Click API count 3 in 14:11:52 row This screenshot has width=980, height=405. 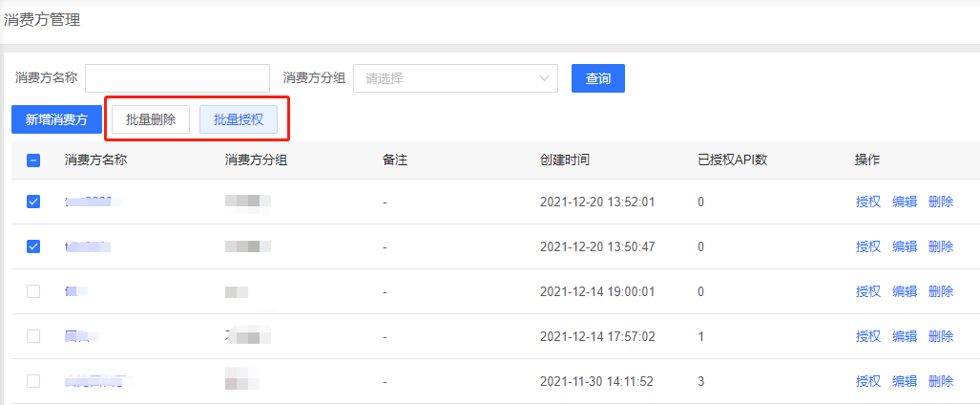click(701, 380)
